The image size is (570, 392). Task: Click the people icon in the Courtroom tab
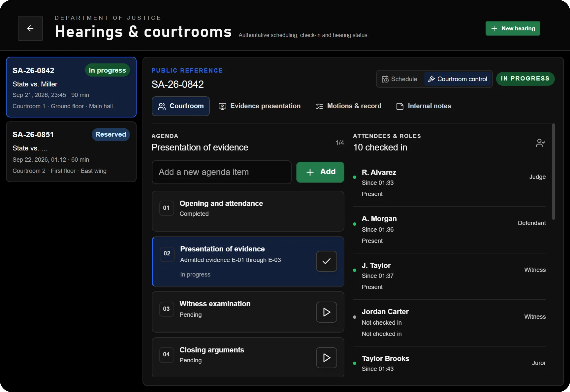click(162, 106)
